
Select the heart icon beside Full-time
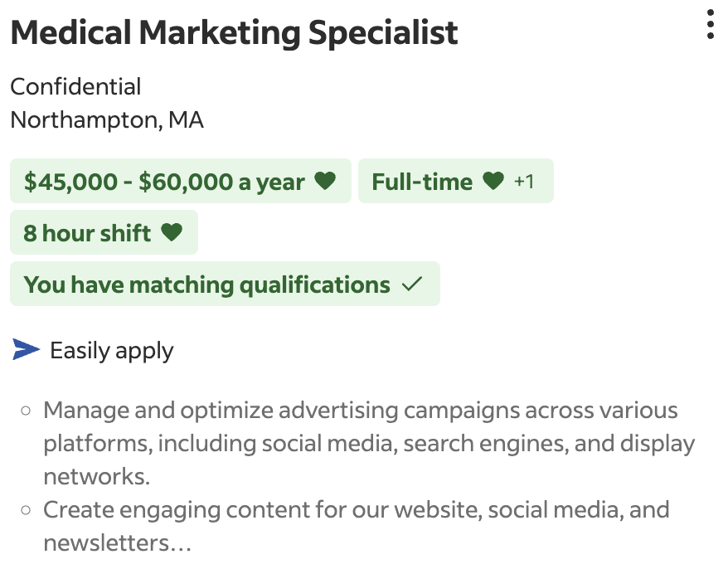pos(494,181)
